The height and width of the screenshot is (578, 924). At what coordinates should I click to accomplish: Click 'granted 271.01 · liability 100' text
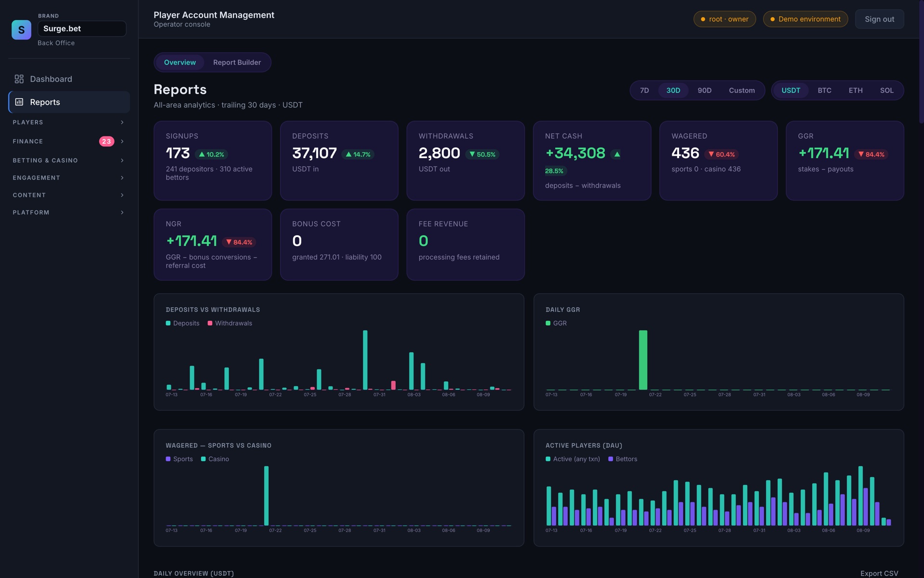(337, 257)
